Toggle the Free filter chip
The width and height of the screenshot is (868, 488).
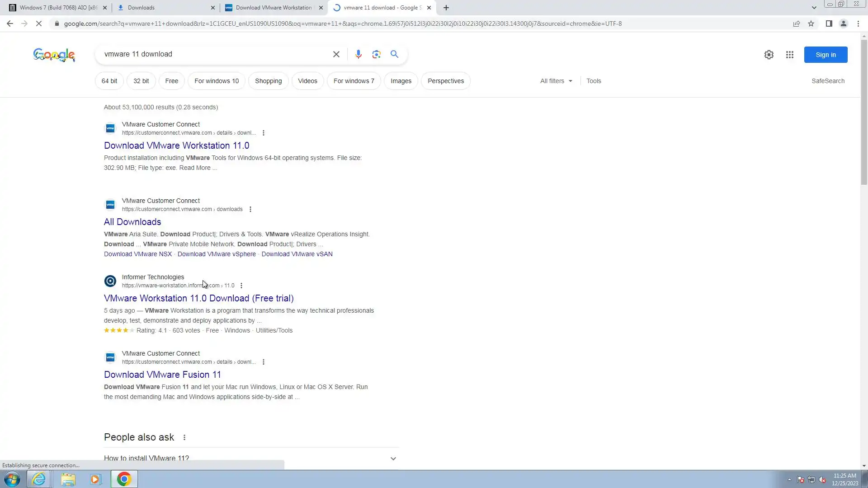coord(171,81)
